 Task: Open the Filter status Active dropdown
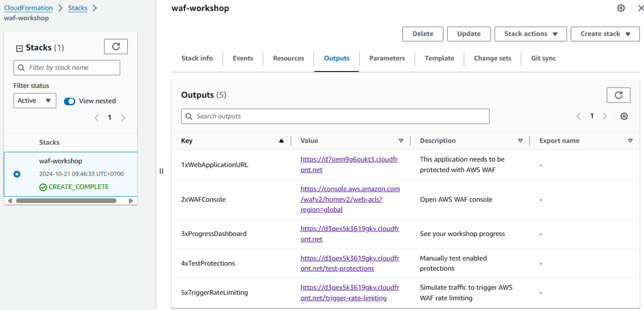point(35,101)
